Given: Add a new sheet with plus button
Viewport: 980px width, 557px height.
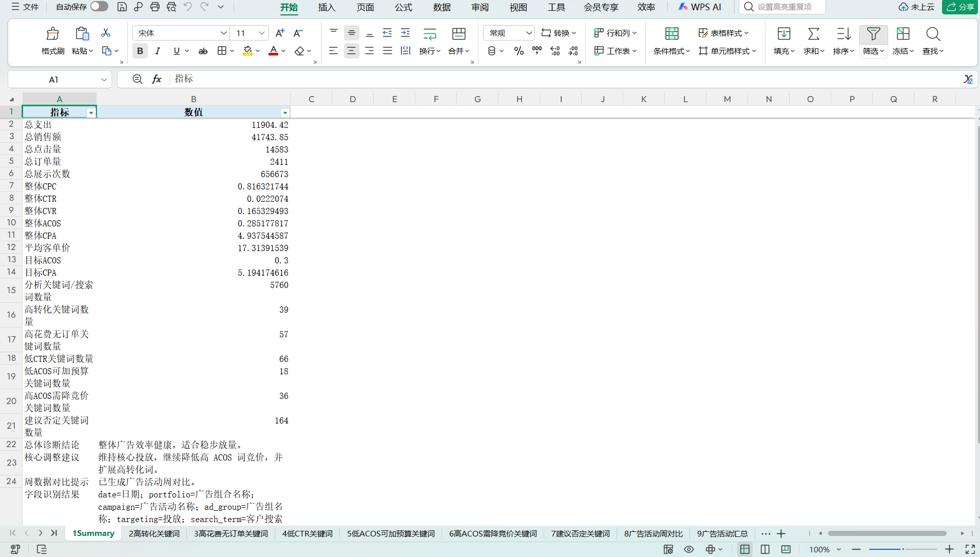Looking at the screenshot, I should coord(781,534).
